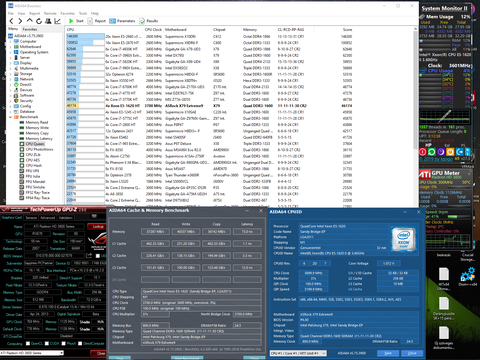The height and width of the screenshot is (360, 480).
Task: Select the highlighted Xeon E5-1620 HT result row
Action: pos(209,106)
